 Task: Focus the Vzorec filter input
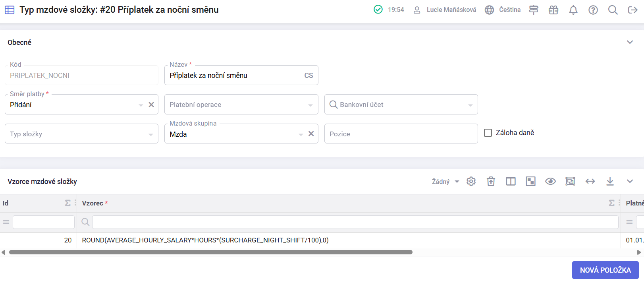point(355,222)
